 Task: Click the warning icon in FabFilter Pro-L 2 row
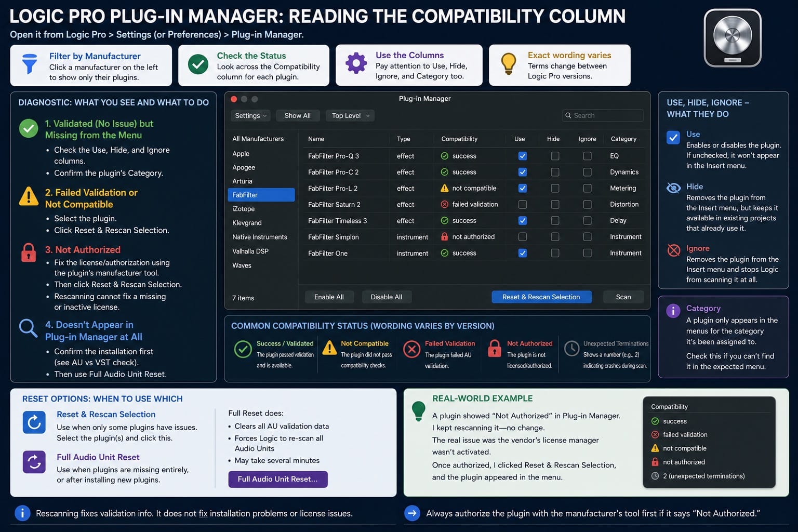(x=445, y=188)
